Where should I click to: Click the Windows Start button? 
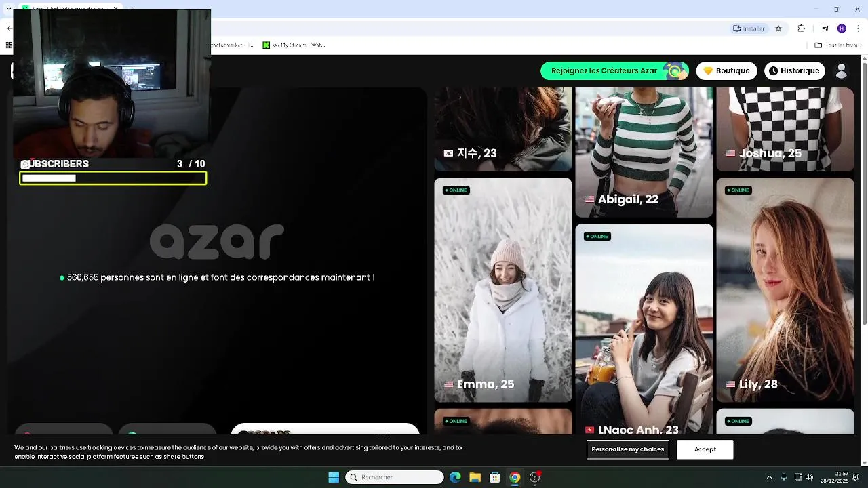(x=334, y=477)
